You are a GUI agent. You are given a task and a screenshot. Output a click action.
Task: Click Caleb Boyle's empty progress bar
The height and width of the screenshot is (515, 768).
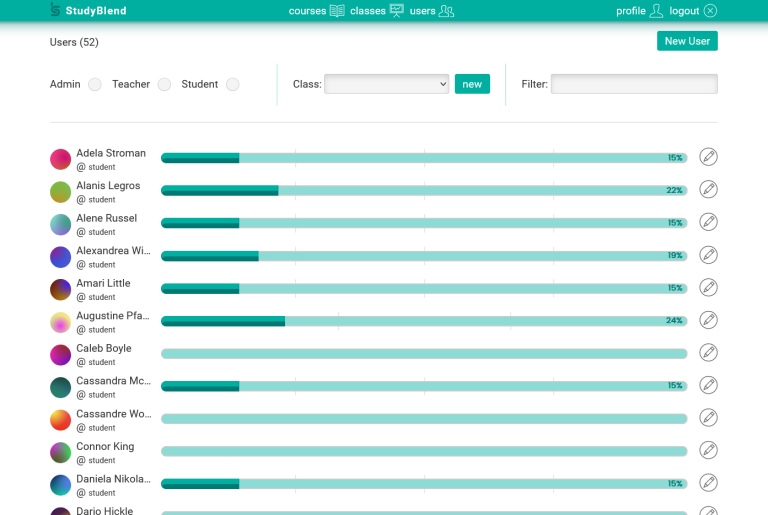coord(424,353)
